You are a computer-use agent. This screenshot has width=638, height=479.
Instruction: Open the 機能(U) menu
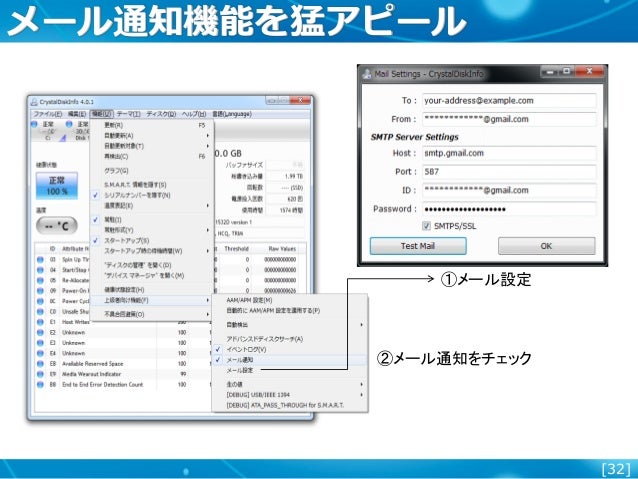(x=102, y=114)
